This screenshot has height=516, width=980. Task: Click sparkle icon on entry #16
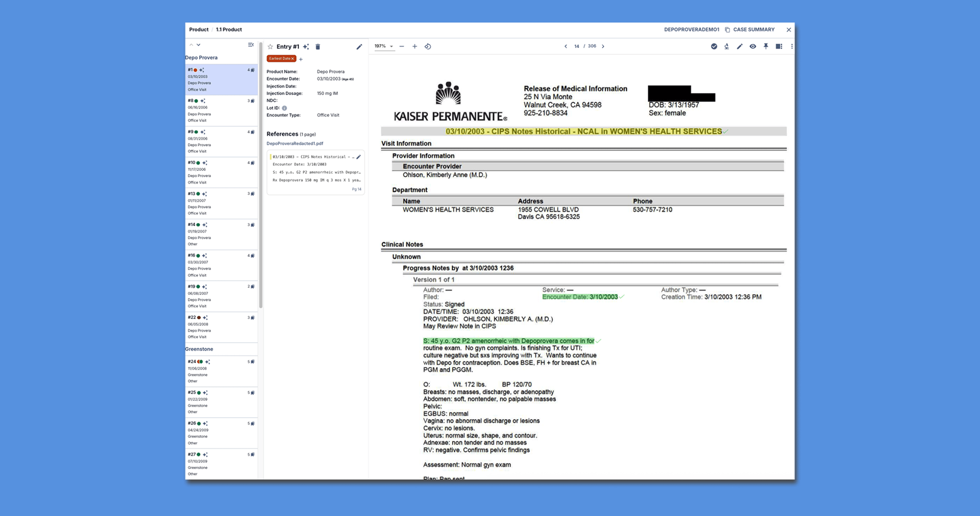click(x=204, y=256)
